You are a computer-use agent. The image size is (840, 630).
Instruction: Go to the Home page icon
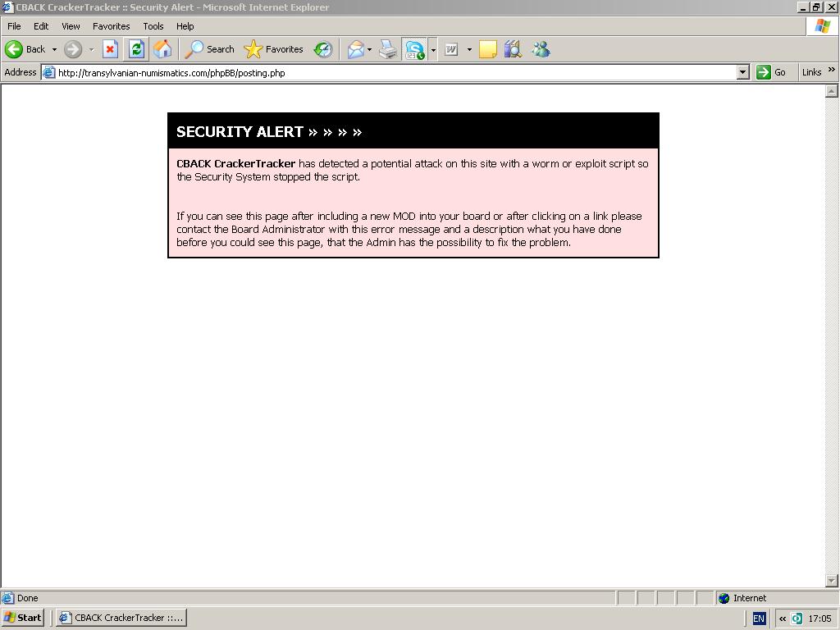click(x=162, y=49)
